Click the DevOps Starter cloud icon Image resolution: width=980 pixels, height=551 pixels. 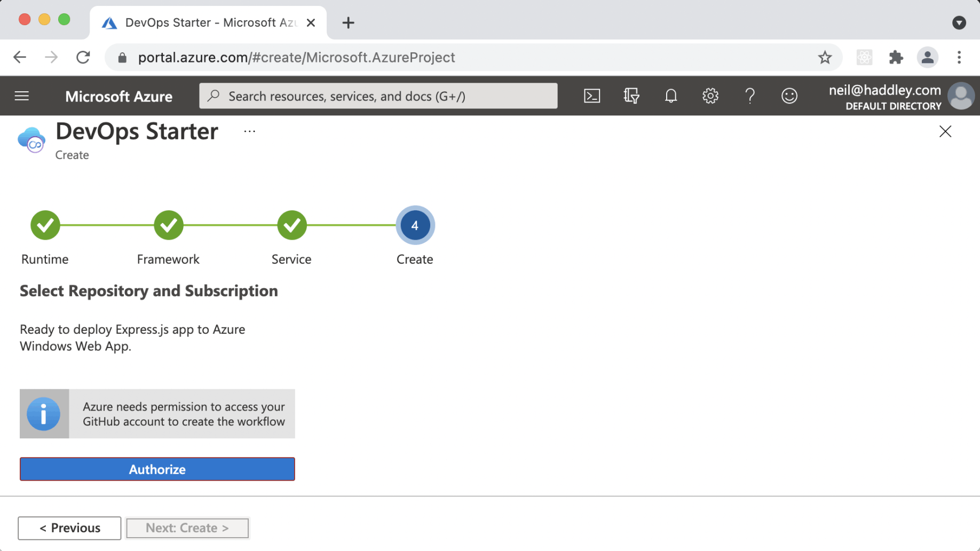coord(31,140)
